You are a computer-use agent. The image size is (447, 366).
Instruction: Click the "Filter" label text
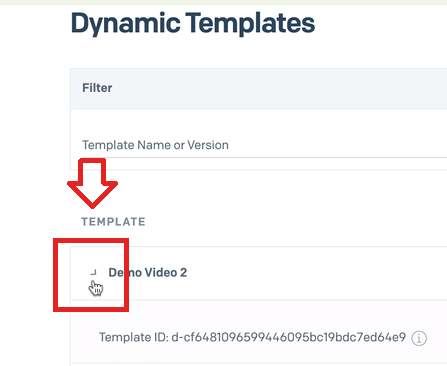tap(97, 88)
